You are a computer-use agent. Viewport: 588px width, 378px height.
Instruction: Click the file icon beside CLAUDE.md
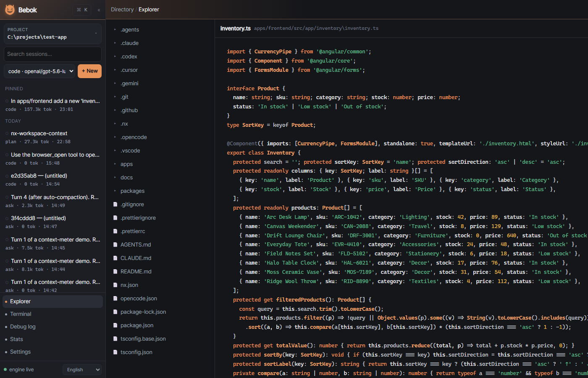click(115, 258)
